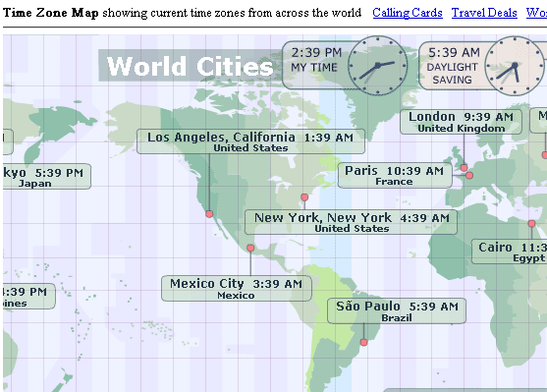Select the São Paulo Brazil time label
Image resolution: width=547 pixels, height=392 pixels.
[x=397, y=311]
